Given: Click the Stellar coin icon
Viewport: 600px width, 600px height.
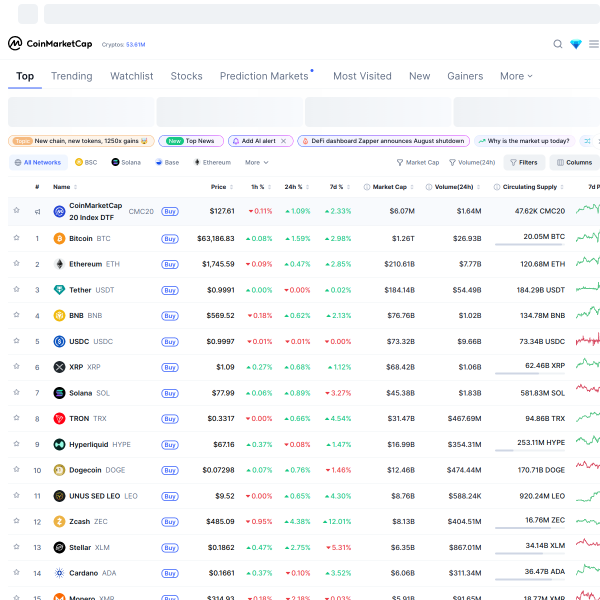Looking at the screenshot, I should pyautogui.click(x=59, y=548).
